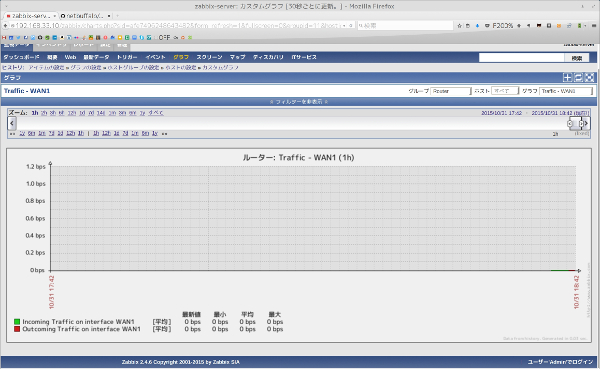This screenshot has height=369, width=600.
Task: Open ホストの設定 history link
Action: pyautogui.click(x=180, y=67)
